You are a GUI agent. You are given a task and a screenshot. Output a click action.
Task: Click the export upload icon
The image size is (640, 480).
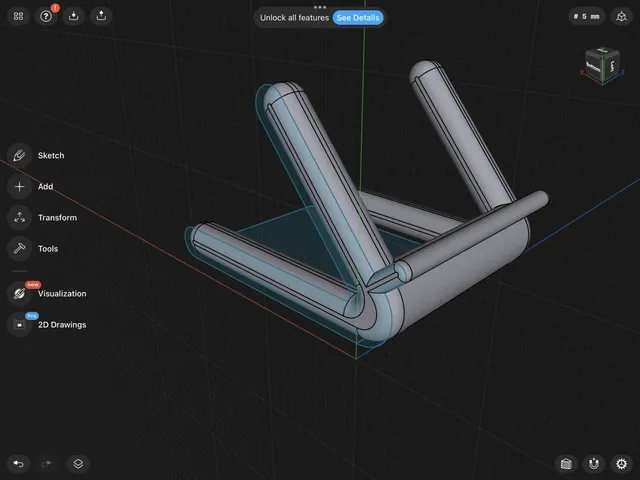[101, 16]
